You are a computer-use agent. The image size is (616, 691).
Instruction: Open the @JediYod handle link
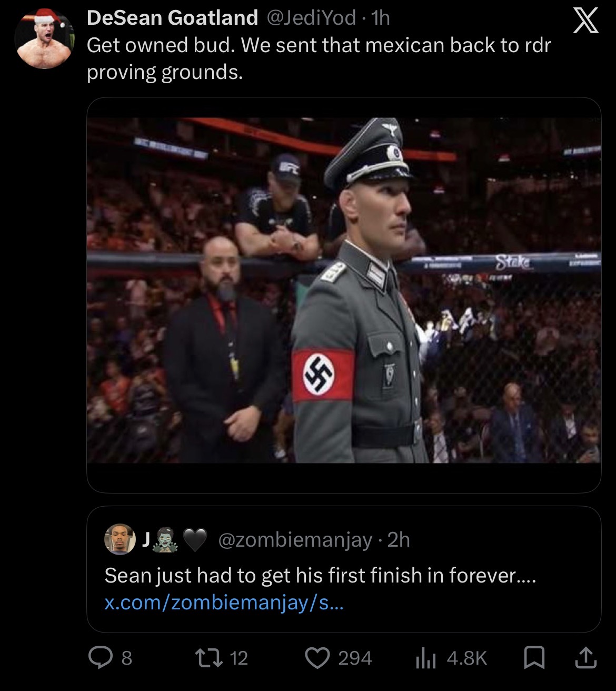coord(312,18)
